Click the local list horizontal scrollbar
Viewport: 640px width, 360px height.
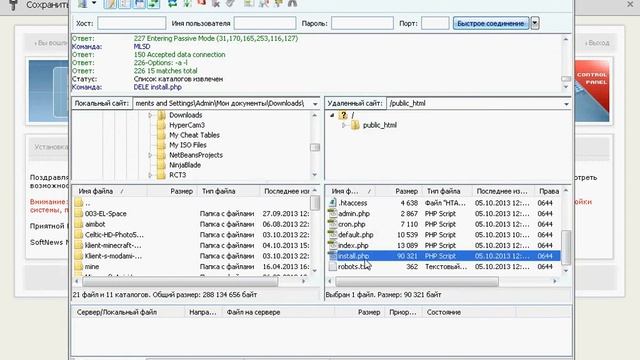pyautogui.click(x=180, y=281)
